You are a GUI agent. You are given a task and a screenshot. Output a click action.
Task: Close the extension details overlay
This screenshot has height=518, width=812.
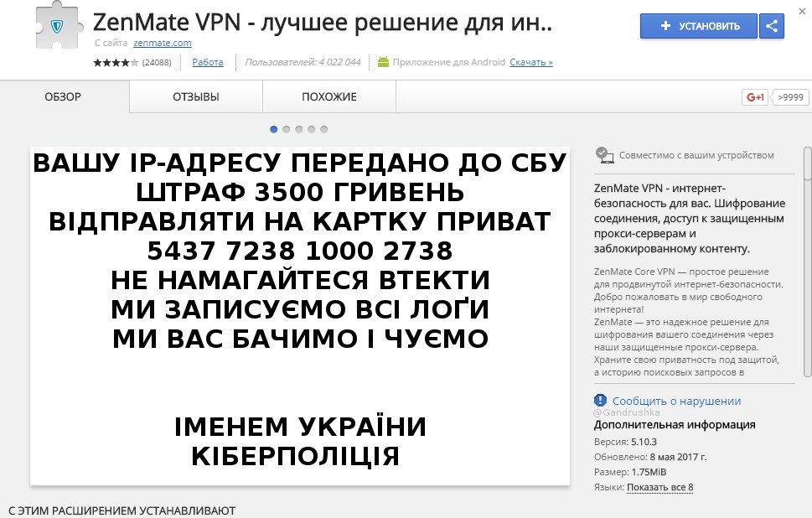(802, 11)
